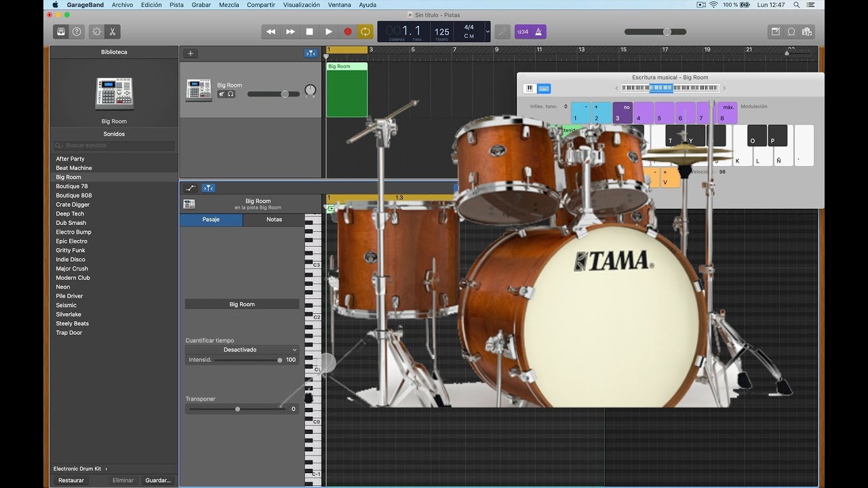The image size is (868, 488).
Task: Toggle the Editors scissors button
Action: tap(113, 32)
